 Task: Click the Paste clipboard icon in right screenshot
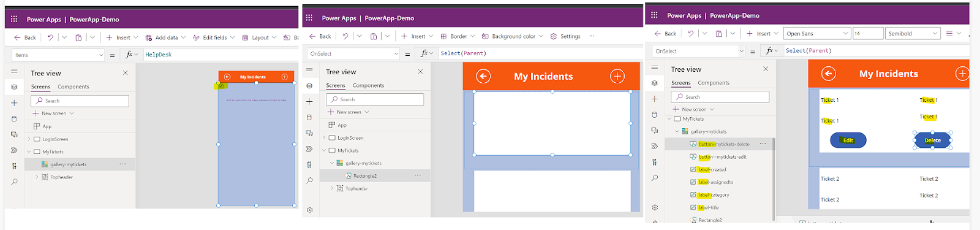point(719,33)
